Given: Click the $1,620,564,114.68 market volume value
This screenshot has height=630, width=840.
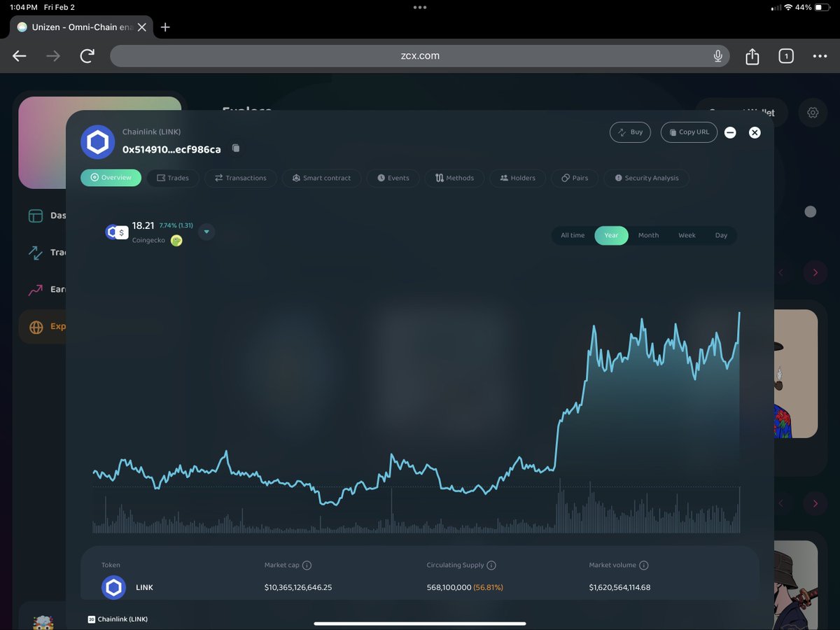Looking at the screenshot, I should click(x=619, y=587).
